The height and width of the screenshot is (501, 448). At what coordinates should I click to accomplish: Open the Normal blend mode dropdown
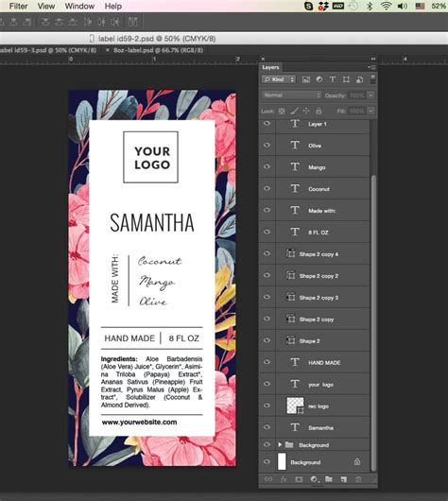click(x=292, y=95)
